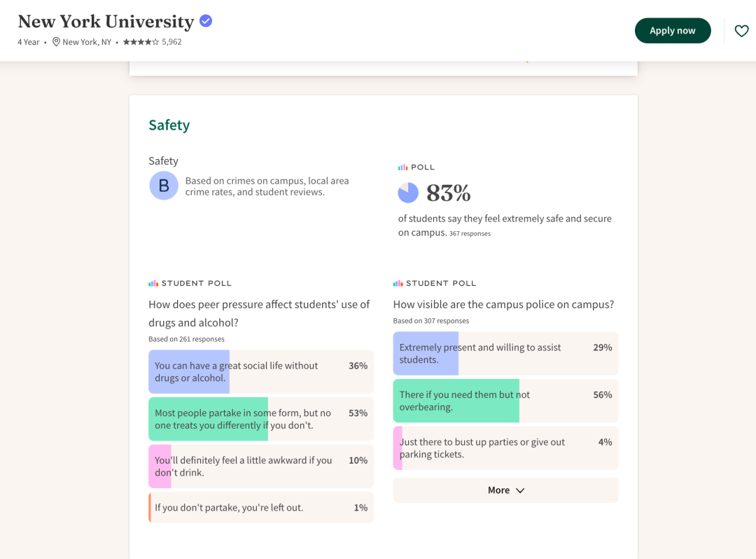
Task: Click Student Poll icon above peer pressure question
Action: [x=153, y=284]
